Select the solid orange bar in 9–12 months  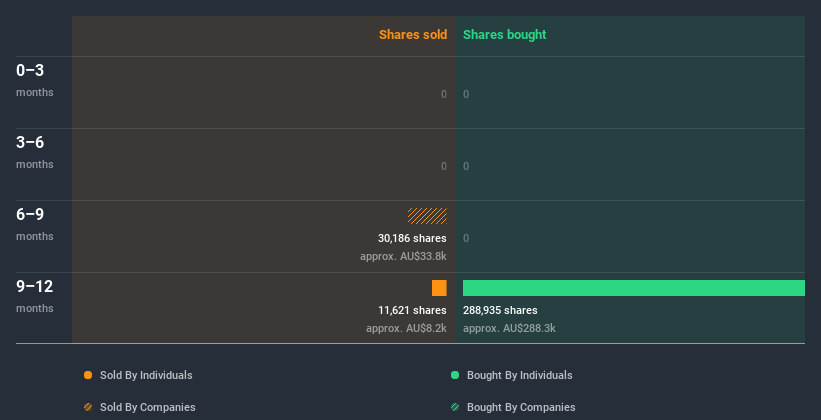pyautogui.click(x=439, y=288)
